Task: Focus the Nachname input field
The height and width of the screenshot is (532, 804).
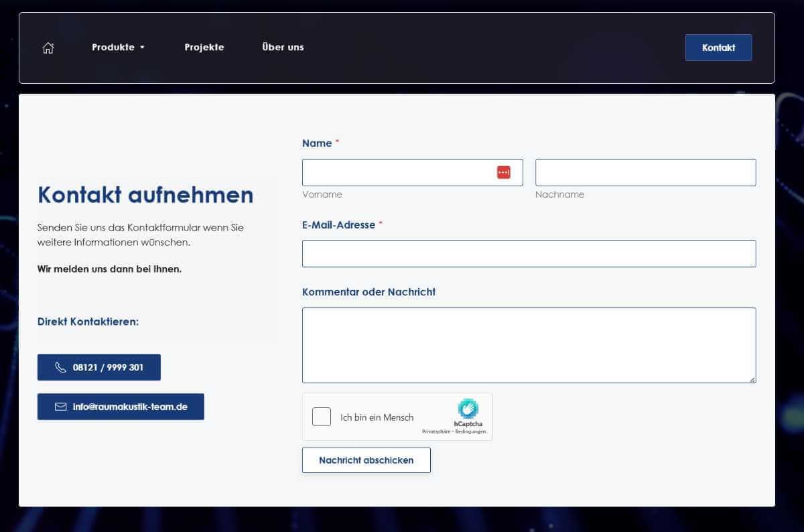Action: tap(645, 172)
